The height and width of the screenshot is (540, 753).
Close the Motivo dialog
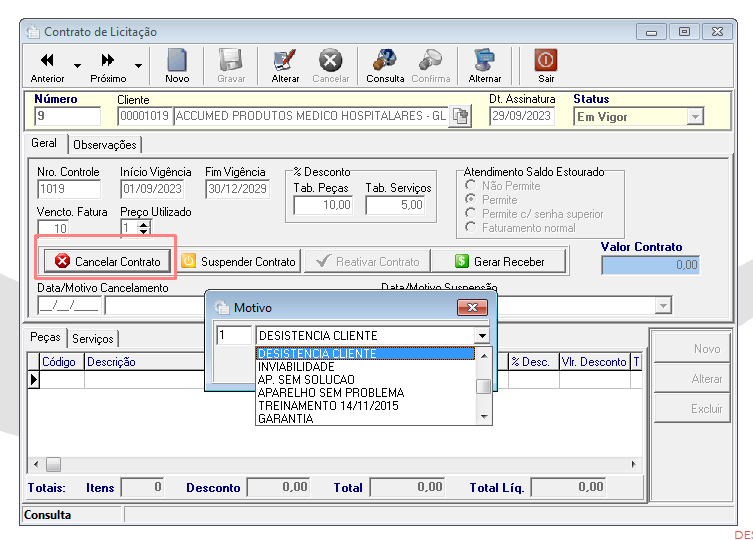pyautogui.click(x=472, y=307)
